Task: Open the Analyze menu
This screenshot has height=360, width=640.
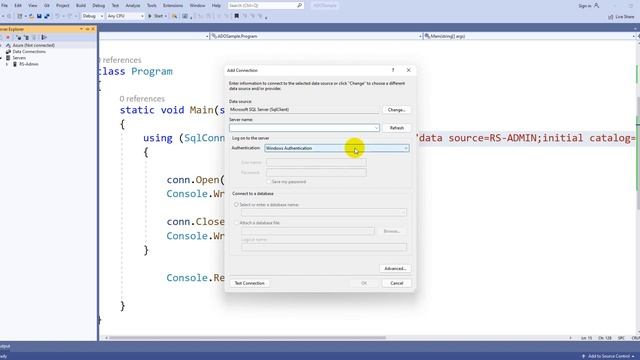Action: point(133,6)
